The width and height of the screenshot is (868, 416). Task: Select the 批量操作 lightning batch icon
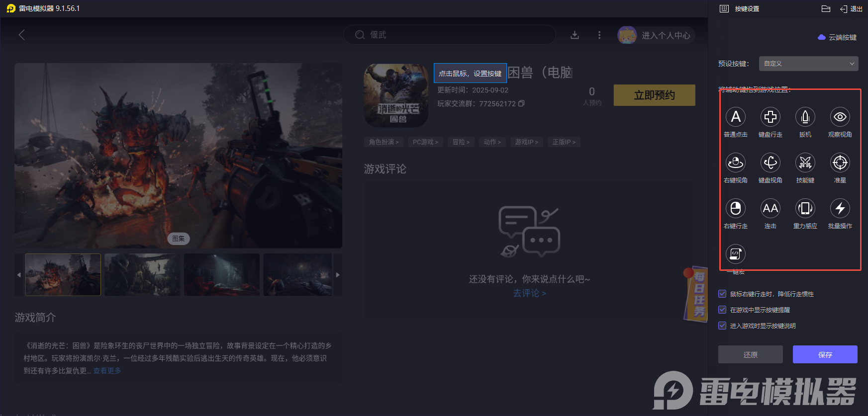[840, 208]
